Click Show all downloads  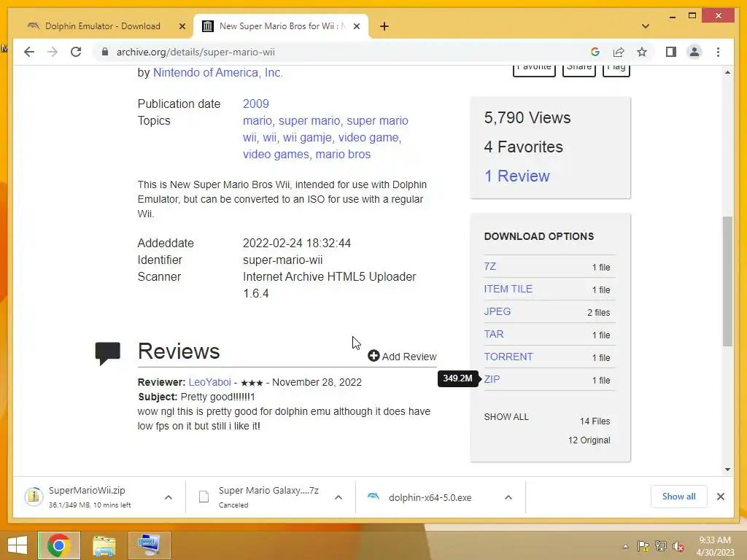pyautogui.click(x=678, y=497)
